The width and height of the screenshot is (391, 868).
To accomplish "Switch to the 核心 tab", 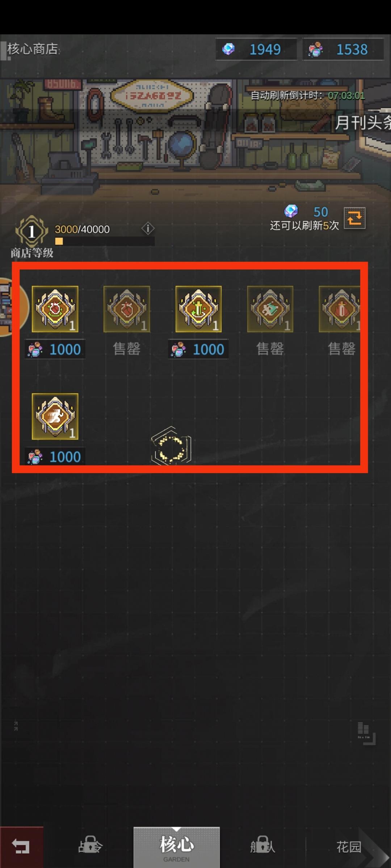I will [x=177, y=847].
